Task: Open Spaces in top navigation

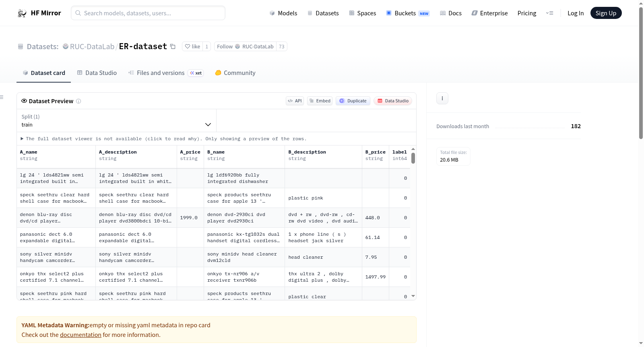Action: point(362,13)
